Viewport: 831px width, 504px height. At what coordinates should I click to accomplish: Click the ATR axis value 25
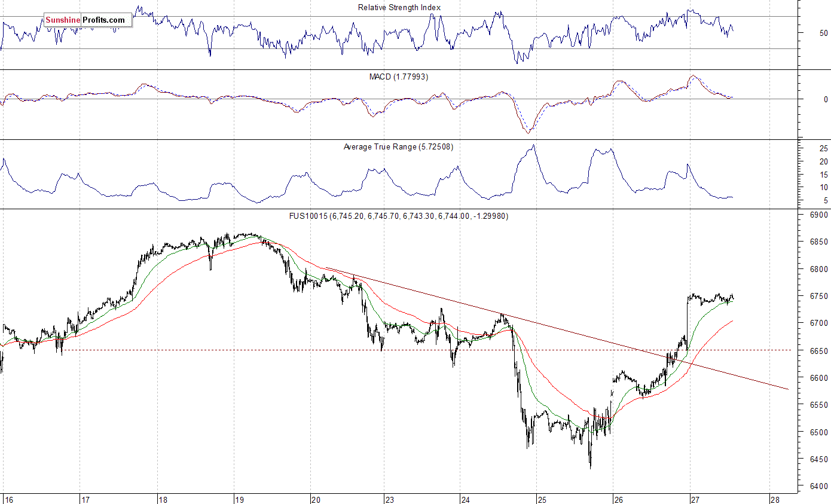[x=824, y=148]
